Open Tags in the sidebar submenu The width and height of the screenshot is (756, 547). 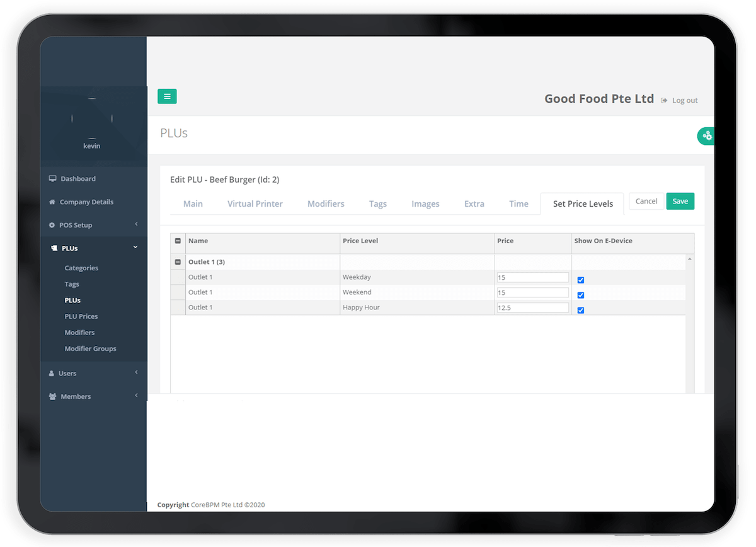coord(72,284)
